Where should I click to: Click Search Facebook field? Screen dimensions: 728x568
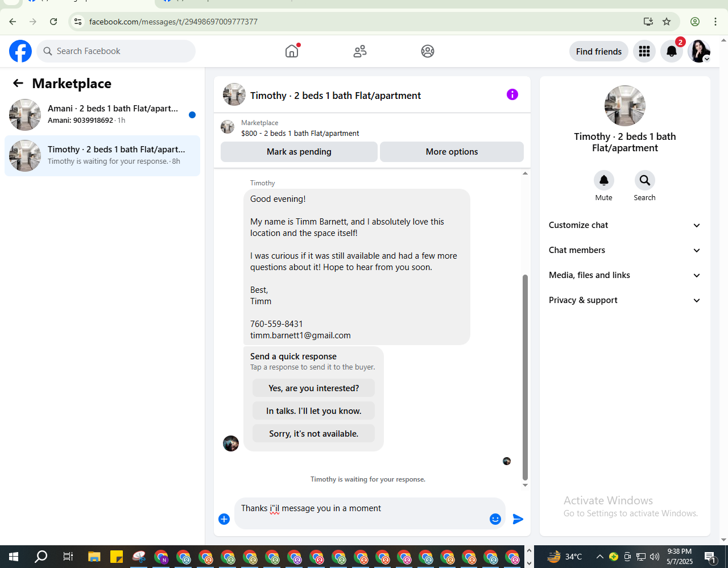point(116,51)
